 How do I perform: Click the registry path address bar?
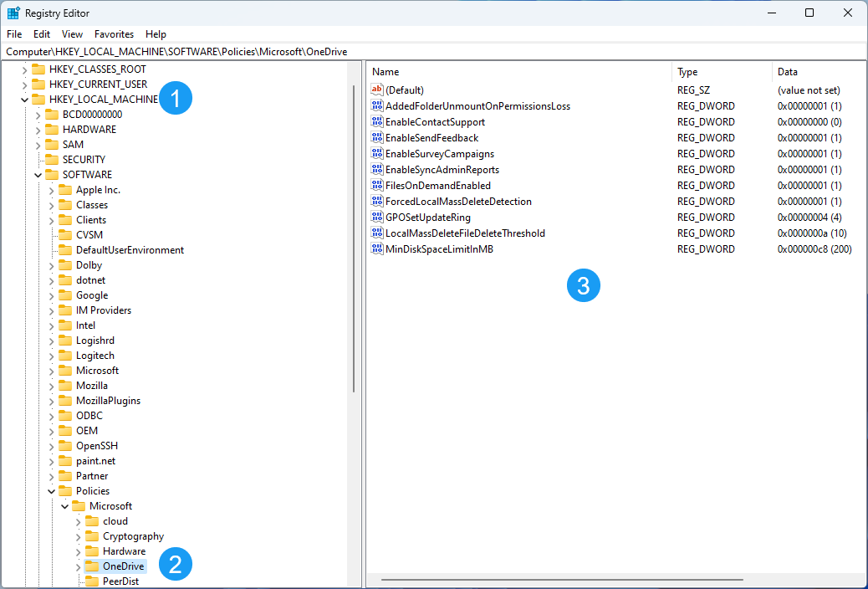pyautogui.click(x=434, y=52)
